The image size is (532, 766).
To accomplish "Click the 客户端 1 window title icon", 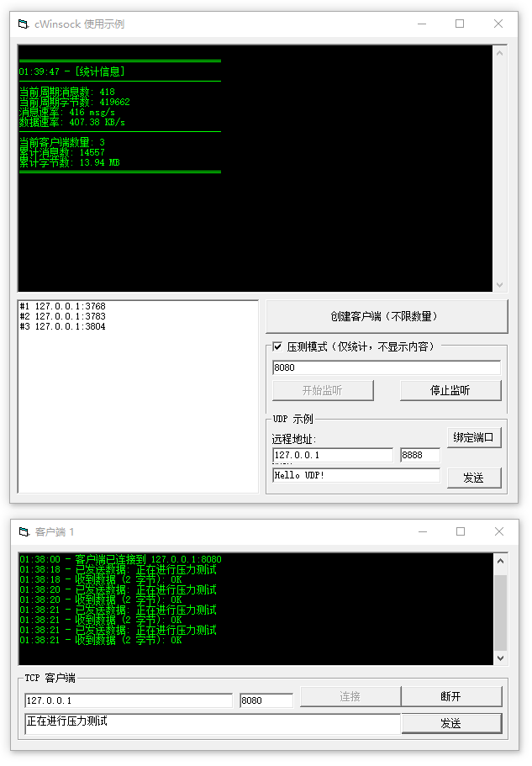I will tap(24, 532).
